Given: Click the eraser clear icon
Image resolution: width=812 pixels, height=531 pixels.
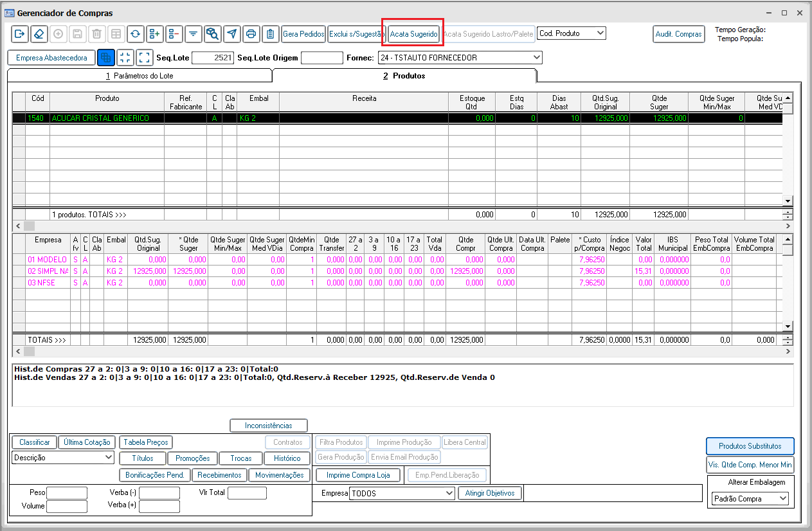Looking at the screenshot, I should click(x=39, y=33).
